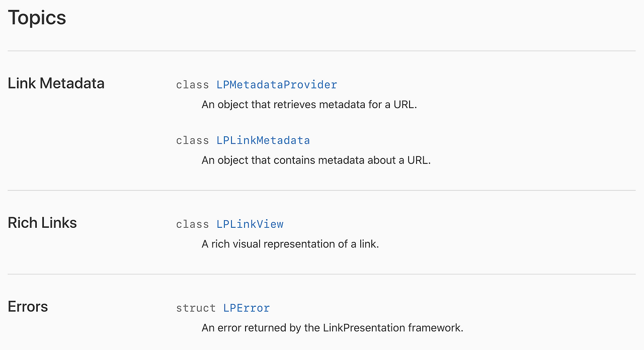Image resolution: width=644 pixels, height=350 pixels.
Task: Click the description 'An object that contains metadata about a URL.'
Action: [316, 160]
